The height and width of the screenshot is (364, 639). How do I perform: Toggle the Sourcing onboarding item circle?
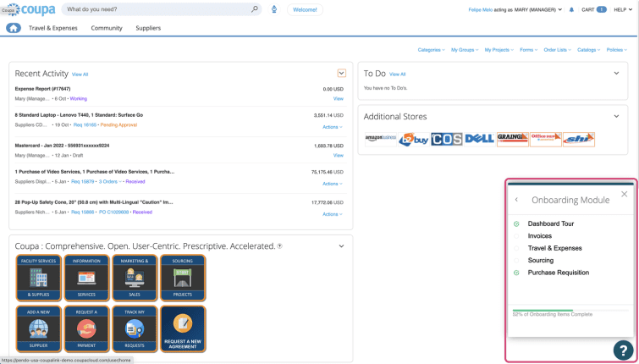pos(516,261)
